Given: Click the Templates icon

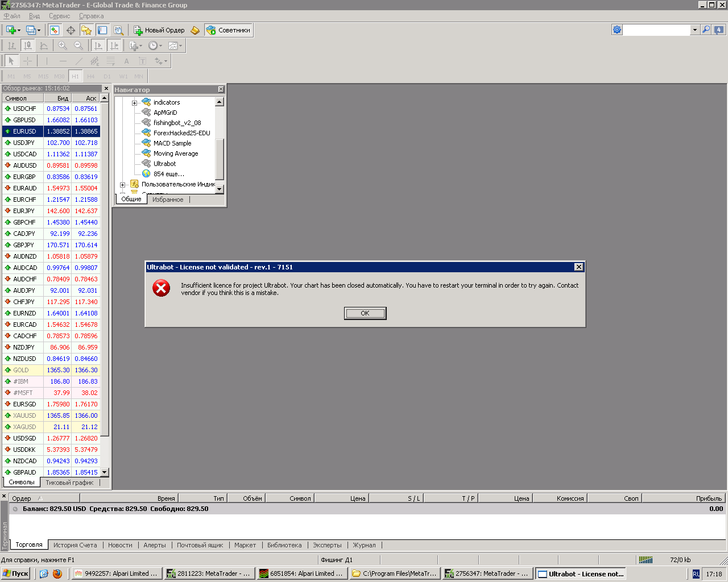Looking at the screenshot, I should click(172, 45).
